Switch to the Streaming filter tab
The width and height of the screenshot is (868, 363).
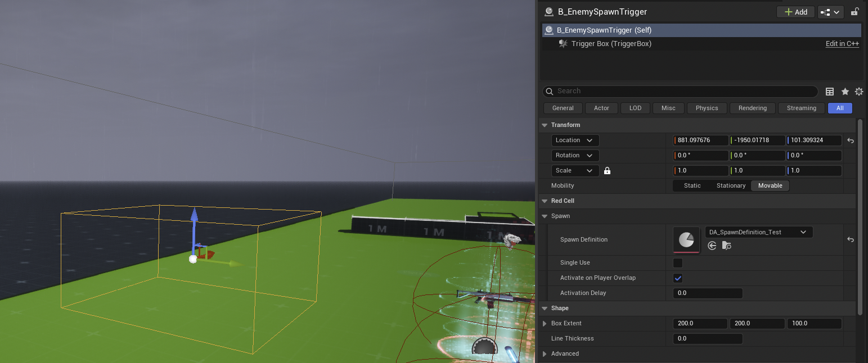(x=802, y=108)
